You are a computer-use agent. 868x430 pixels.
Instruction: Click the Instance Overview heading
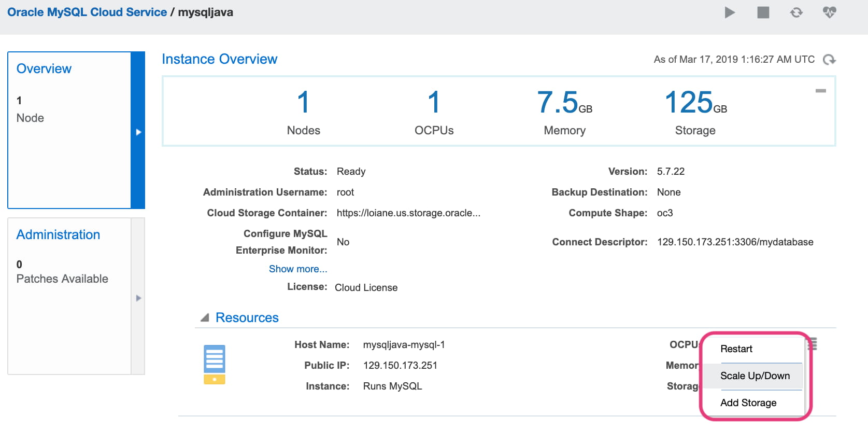tap(220, 59)
